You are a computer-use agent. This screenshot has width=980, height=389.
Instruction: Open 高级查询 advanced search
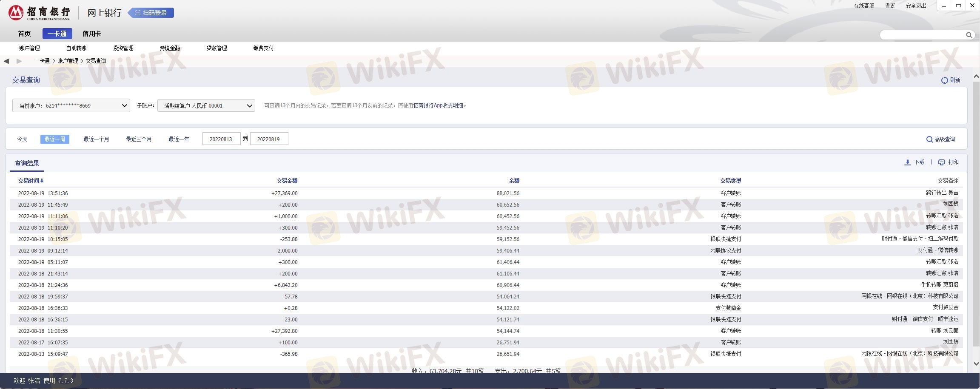click(941, 139)
